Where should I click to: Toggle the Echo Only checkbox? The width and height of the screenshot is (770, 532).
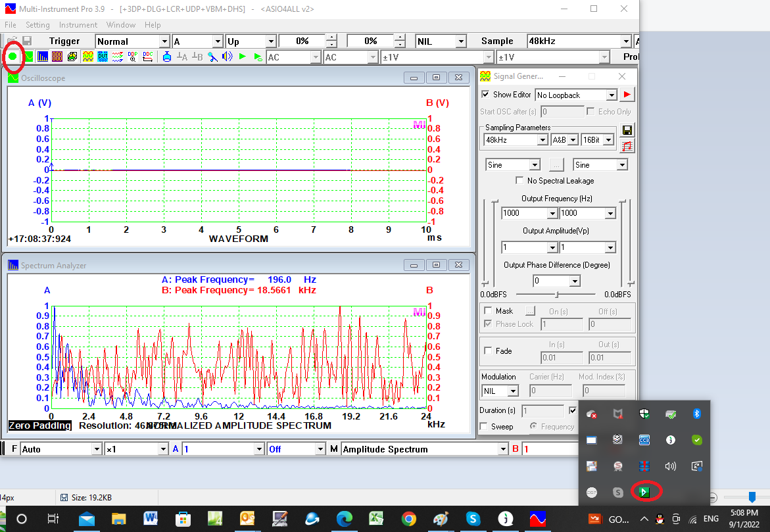pyautogui.click(x=590, y=112)
